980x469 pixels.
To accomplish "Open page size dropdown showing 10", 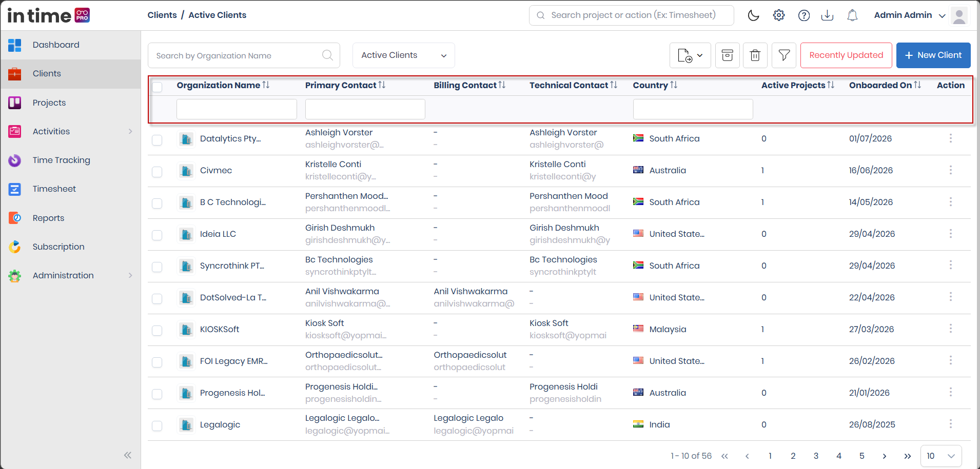I will (942, 456).
